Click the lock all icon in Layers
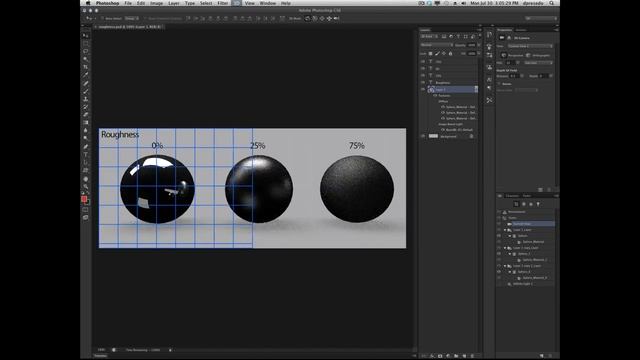The width and height of the screenshot is (640, 360). coord(451,53)
